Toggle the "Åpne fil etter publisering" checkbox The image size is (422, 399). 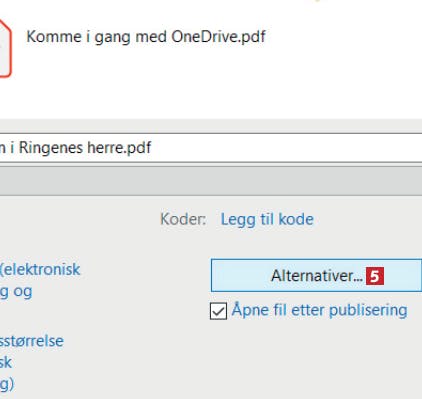pyautogui.click(x=218, y=311)
